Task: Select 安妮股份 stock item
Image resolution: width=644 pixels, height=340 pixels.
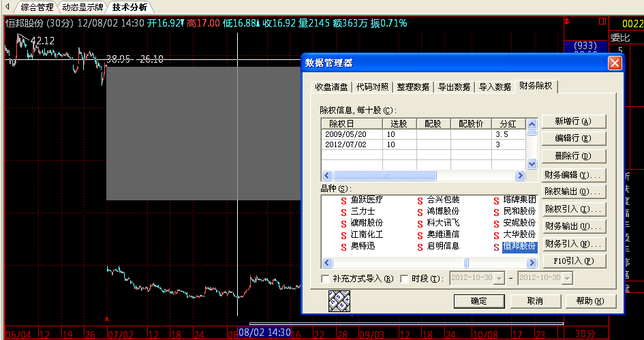Action: pyautogui.click(x=519, y=223)
